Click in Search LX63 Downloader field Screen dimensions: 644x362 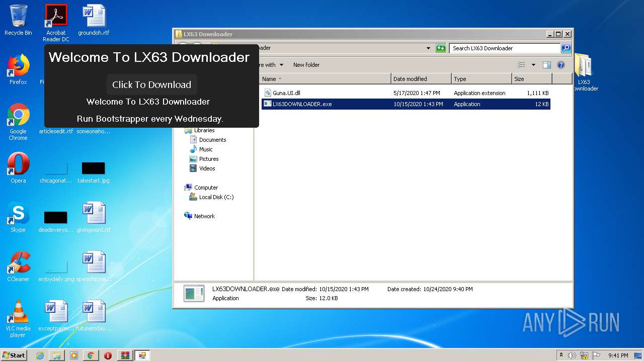point(505,48)
